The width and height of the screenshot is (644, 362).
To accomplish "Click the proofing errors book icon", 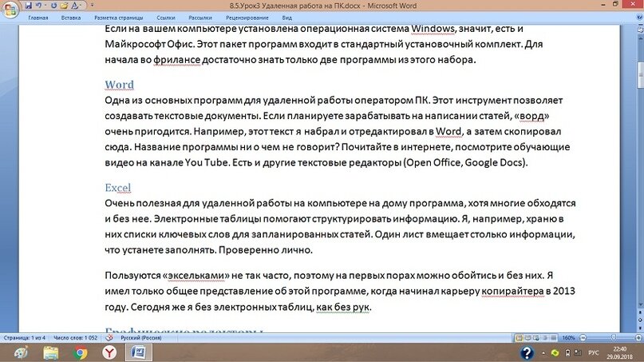I will click(109, 338).
